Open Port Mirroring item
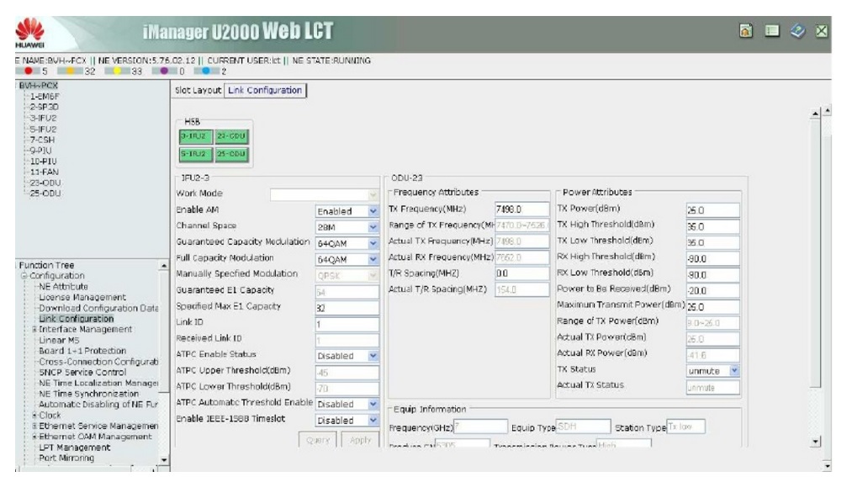Image resolution: width=868 pixels, height=477 pixels. 66,458
